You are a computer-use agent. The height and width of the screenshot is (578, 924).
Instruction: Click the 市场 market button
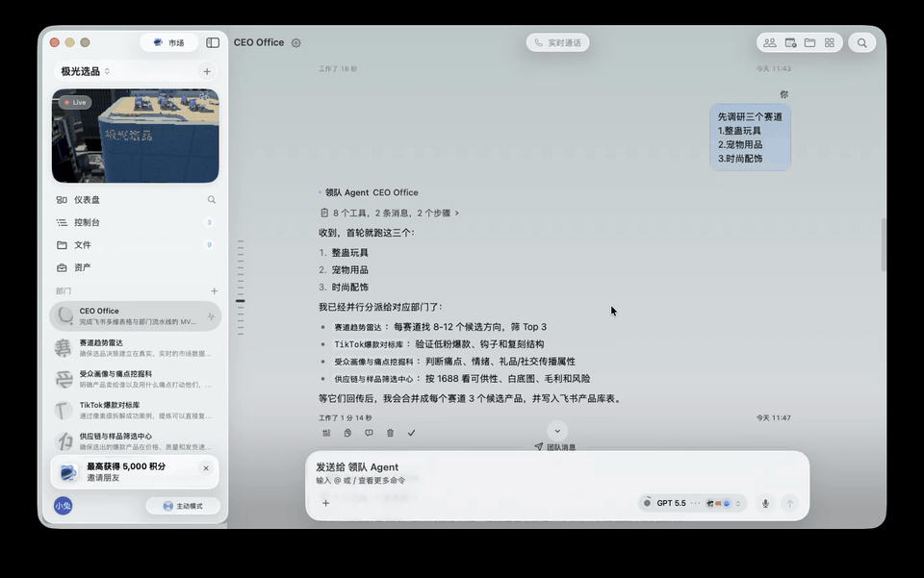pyautogui.click(x=169, y=43)
